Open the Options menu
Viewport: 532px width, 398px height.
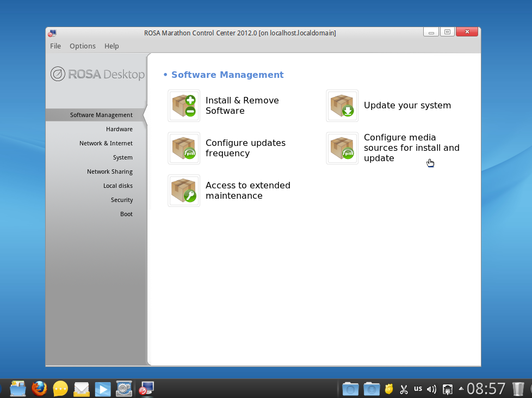coord(83,46)
